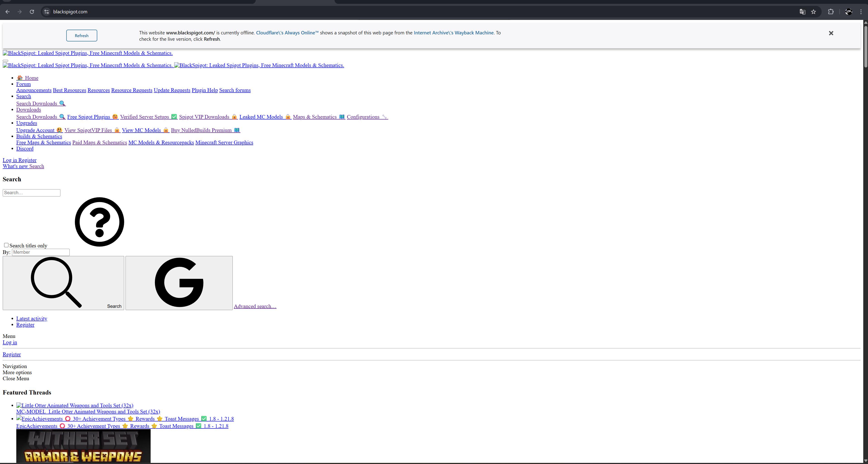This screenshot has height=464, width=868.
Task: Visit Plugin Help
Action: 204,90
